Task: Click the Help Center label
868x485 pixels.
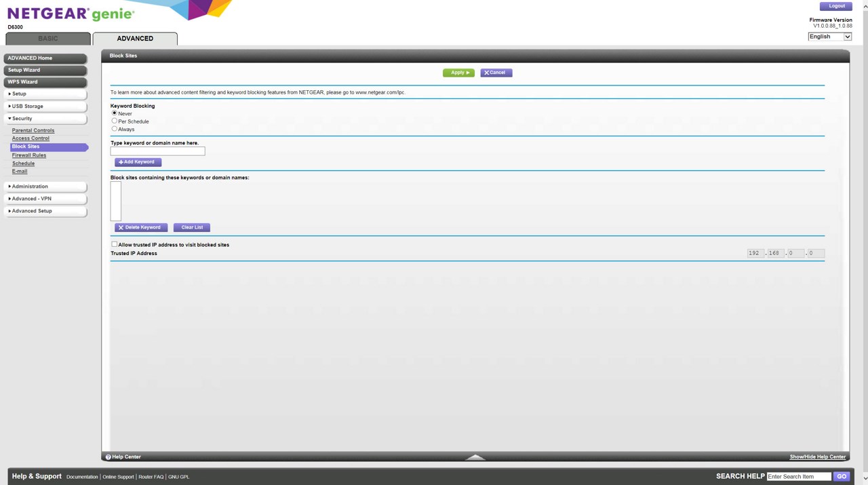Action: click(x=127, y=457)
